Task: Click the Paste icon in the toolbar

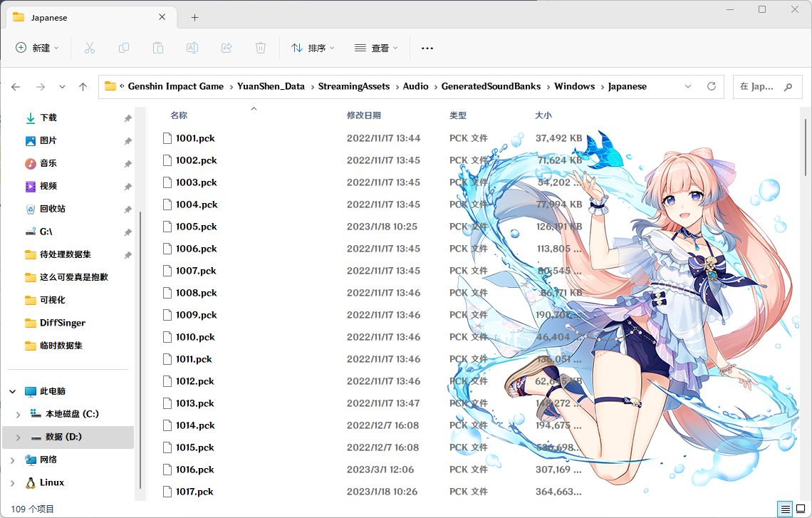Action: tap(158, 48)
